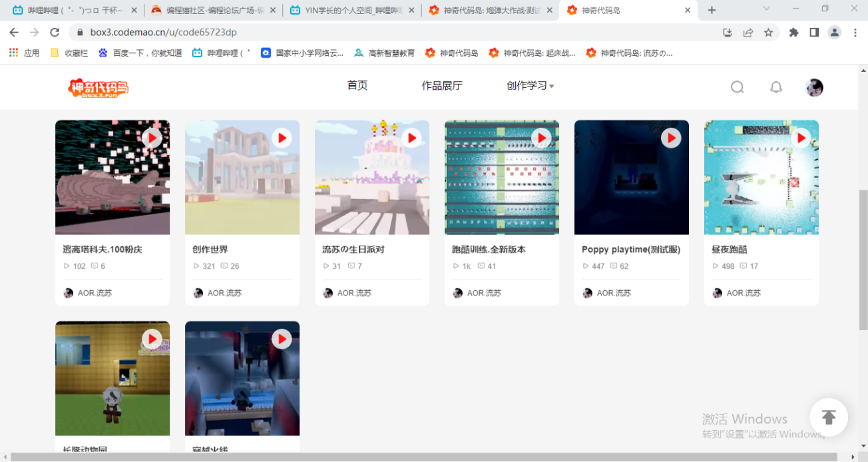Screen dimensions: 868x462
Task: Open the tab search chevron
Action: coord(766,9)
